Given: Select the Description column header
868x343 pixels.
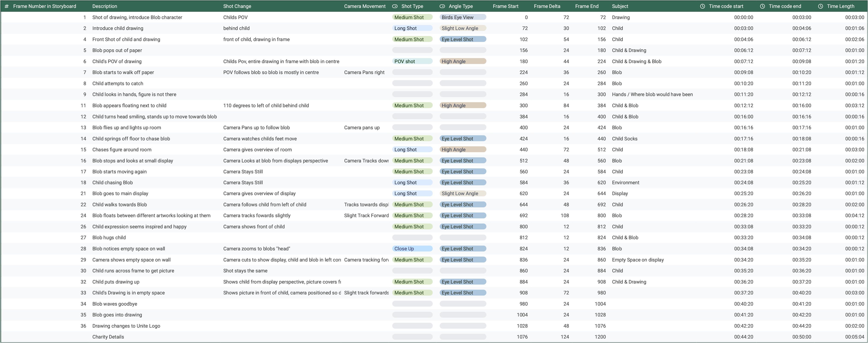Looking at the screenshot, I should tap(105, 6).
